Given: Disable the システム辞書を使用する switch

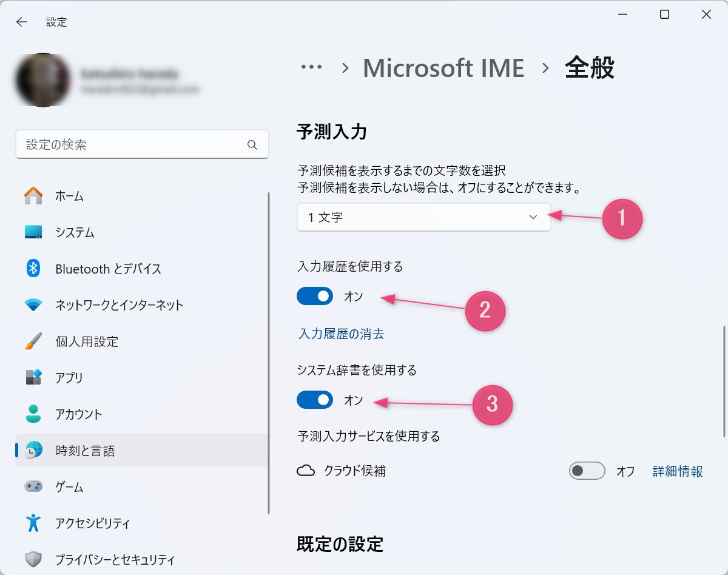Looking at the screenshot, I should pos(315,400).
